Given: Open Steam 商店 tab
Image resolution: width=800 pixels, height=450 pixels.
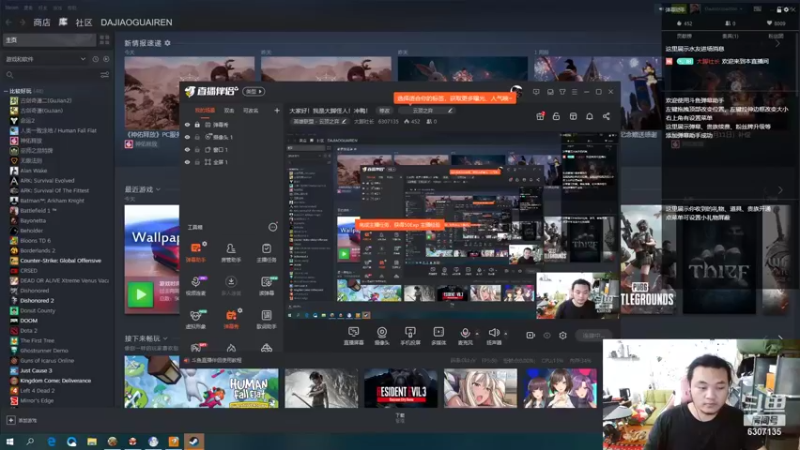Looking at the screenshot, I should pos(42,22).
